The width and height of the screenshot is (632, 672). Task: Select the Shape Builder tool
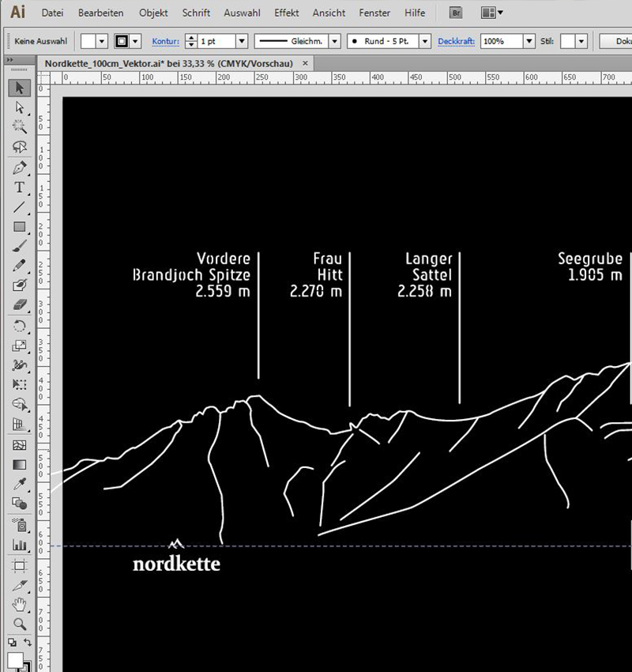19,404
